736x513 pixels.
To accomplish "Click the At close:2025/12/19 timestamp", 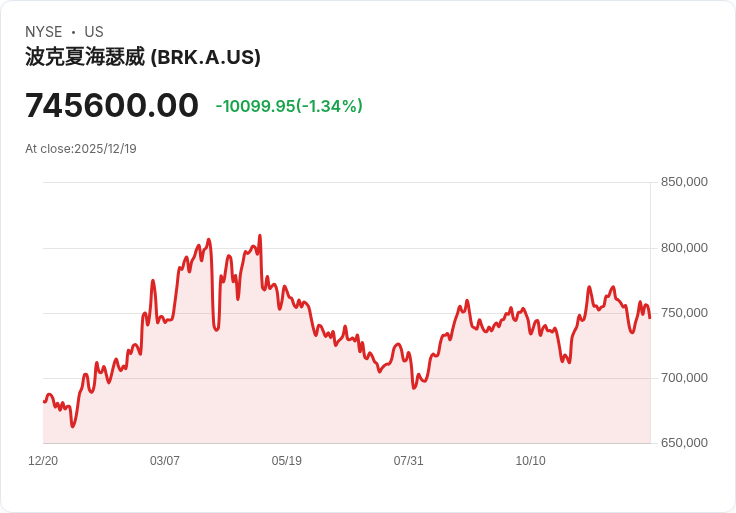I will [x=81, y=149].
